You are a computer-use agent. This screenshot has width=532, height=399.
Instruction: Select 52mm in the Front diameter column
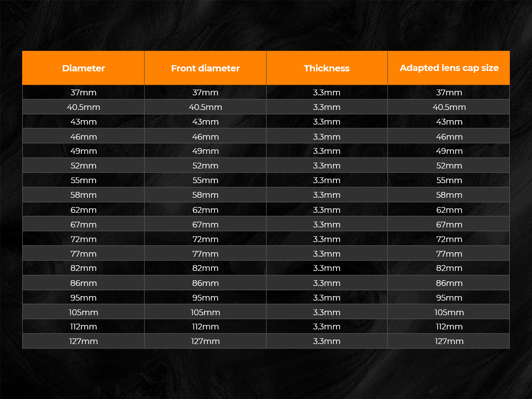point(205,166)
